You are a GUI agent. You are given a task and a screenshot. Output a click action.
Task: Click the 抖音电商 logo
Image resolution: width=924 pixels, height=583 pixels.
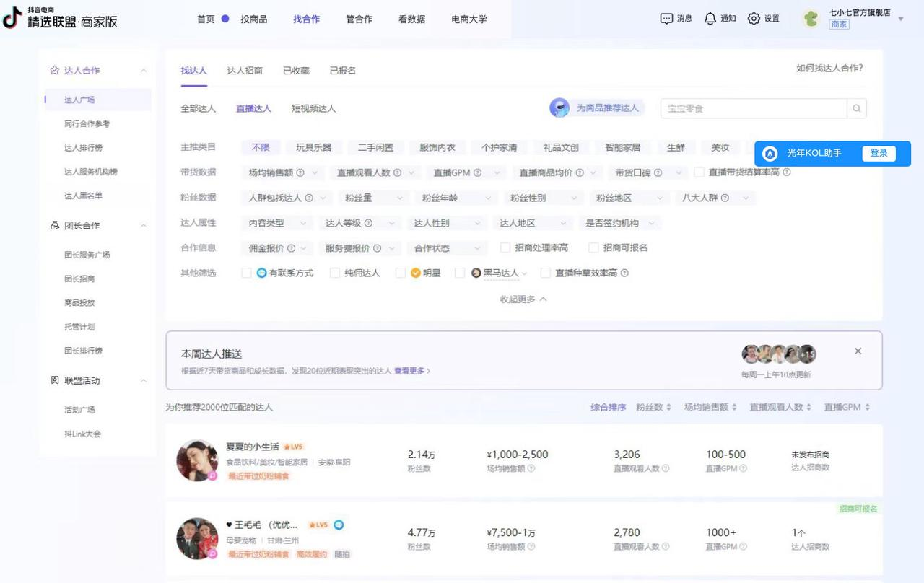(x=12, y=19)
